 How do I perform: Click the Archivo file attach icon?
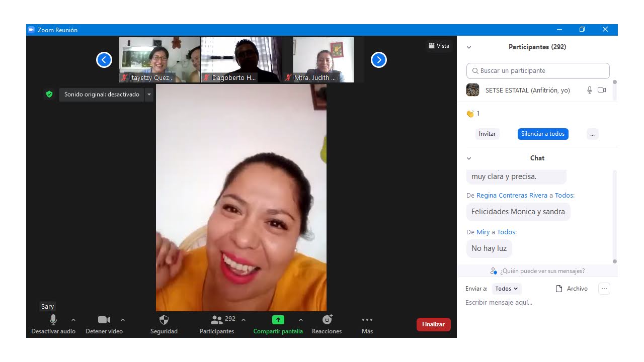[x=558, y=289]
